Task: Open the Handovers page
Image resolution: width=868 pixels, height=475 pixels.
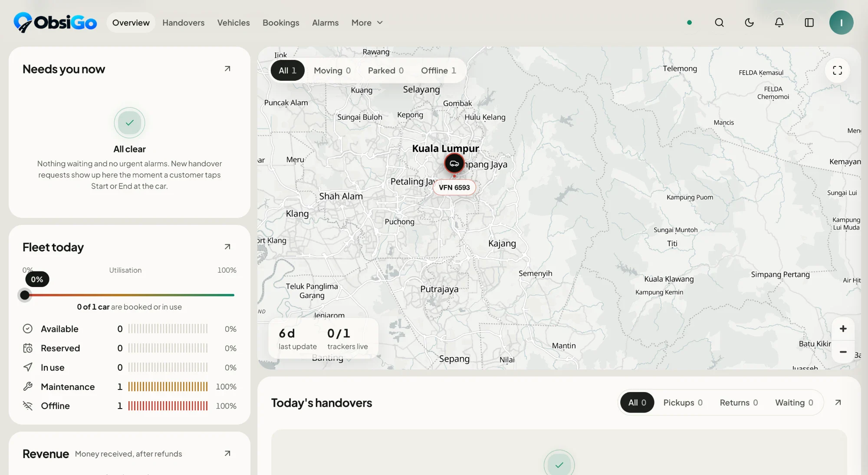Action: pyautogui.click(x=183, y=23)
